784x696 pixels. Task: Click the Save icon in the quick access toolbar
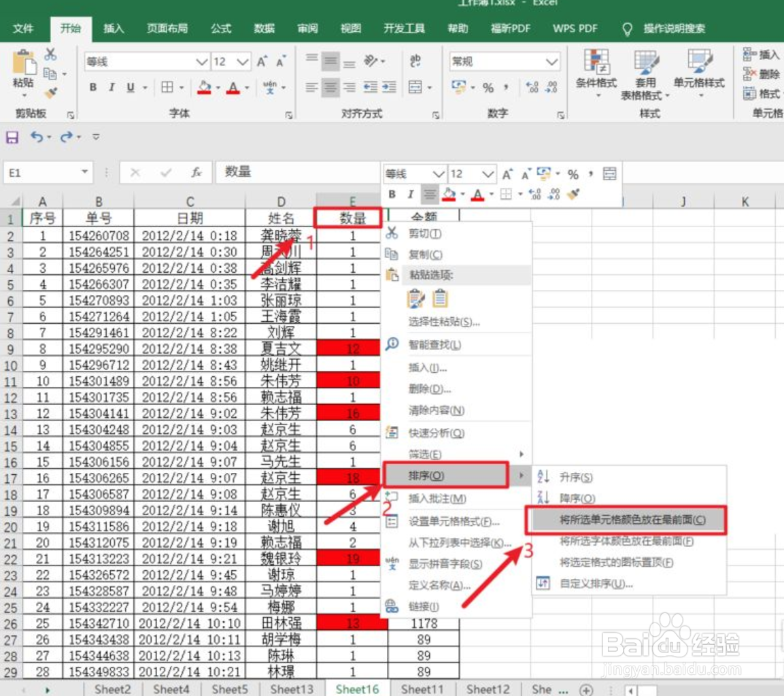click(x=12, y=137)
